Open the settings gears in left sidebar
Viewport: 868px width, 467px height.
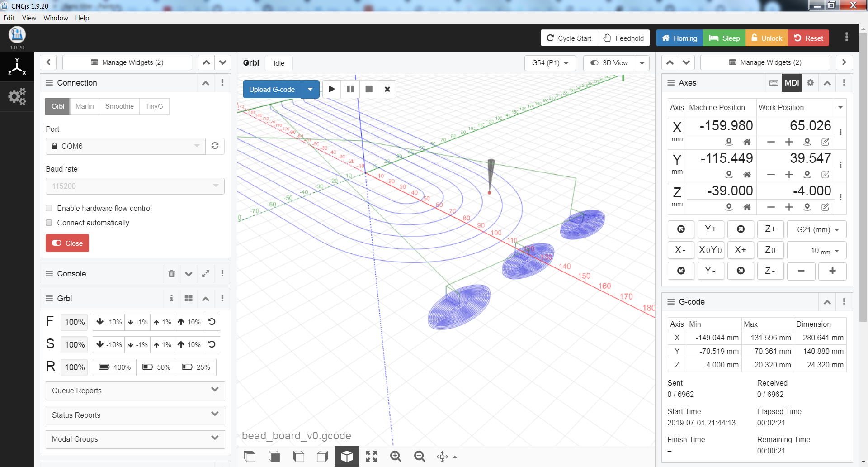pyautogui.click(x=17, y=96)
